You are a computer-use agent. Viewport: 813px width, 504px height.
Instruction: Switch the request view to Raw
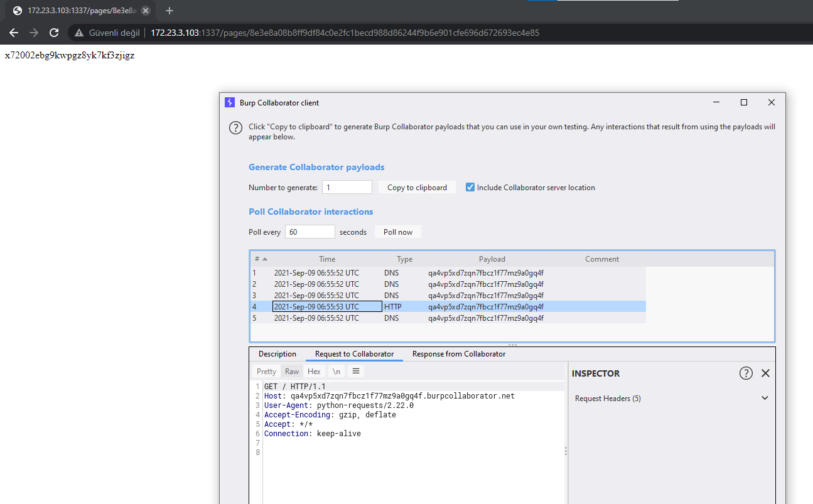pyautogui.click(x=292, y=372)
